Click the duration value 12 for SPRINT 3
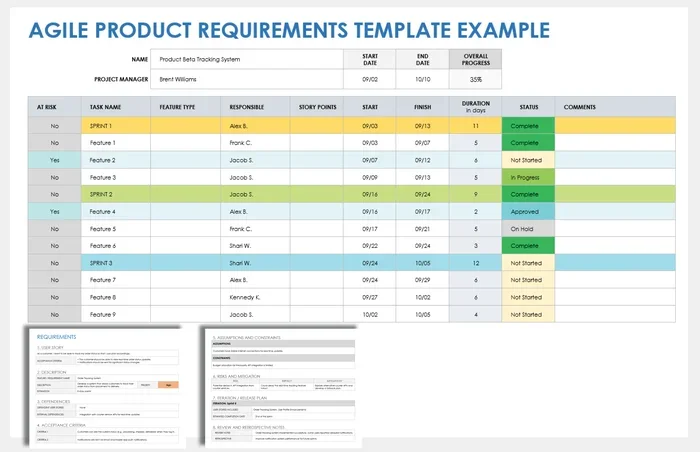Viewport: 700px width, 452px height. [475, 263]
